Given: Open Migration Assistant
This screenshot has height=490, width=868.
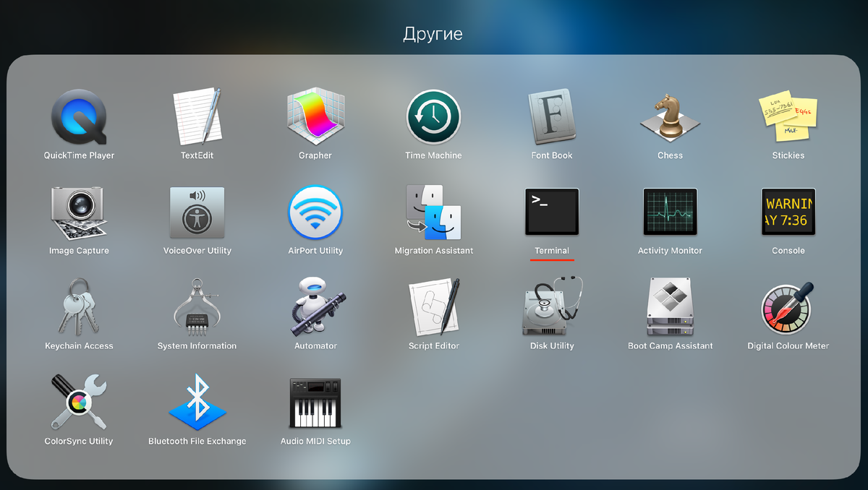Looking at the screenshot, I should click(433, 212).
